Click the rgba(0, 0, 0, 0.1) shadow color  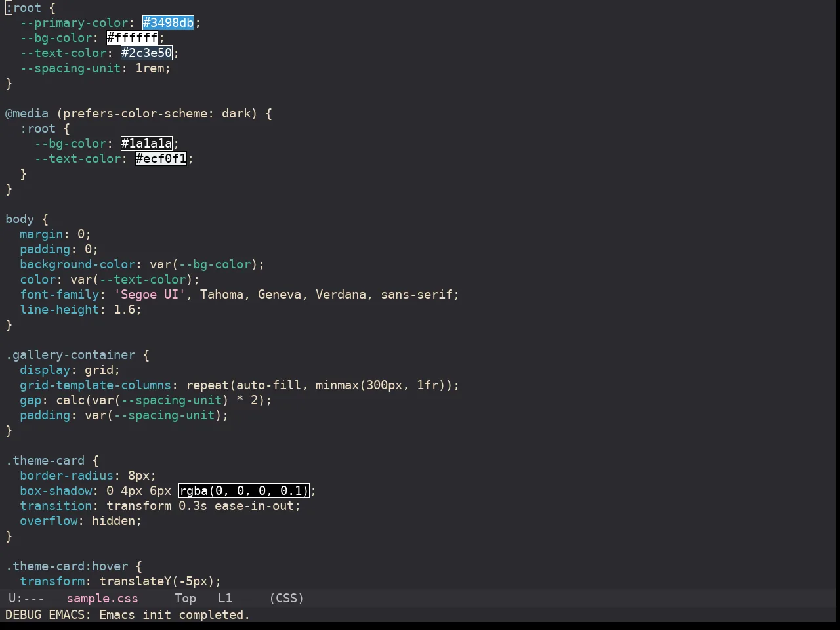tap(244, 491)
